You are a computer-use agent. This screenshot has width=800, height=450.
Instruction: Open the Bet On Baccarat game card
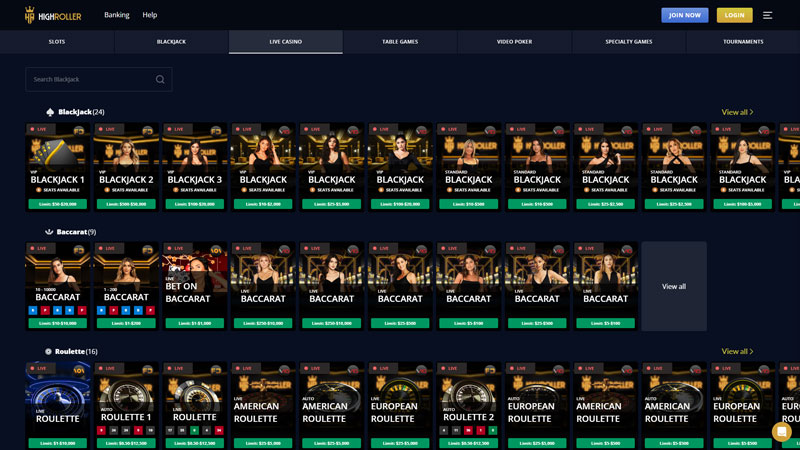[x=194, y=286]
